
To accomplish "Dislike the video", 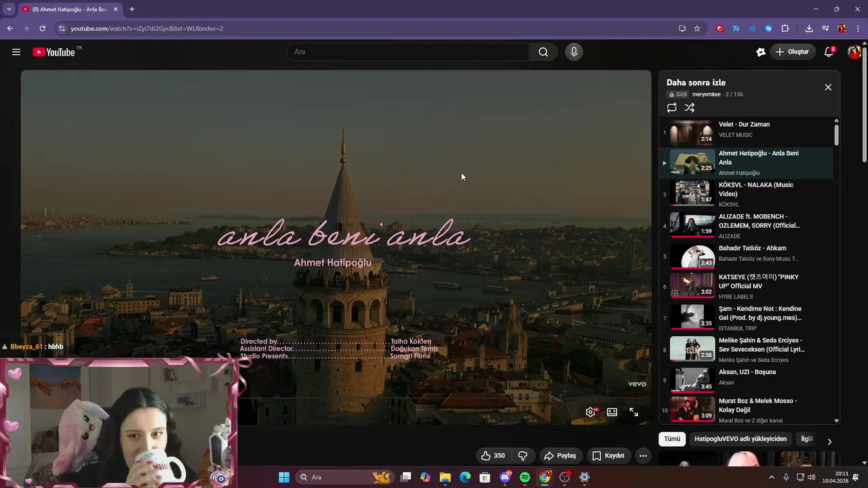I will click(x=523, y=455).
